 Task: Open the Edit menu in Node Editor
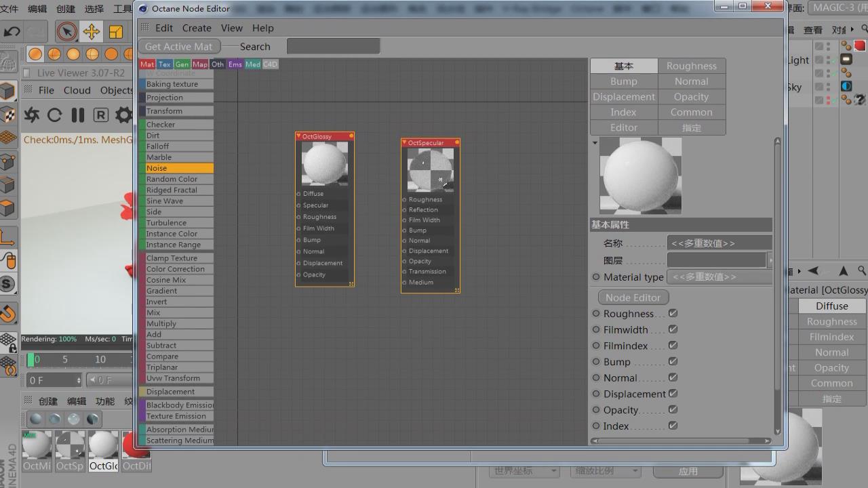[164, 28]
